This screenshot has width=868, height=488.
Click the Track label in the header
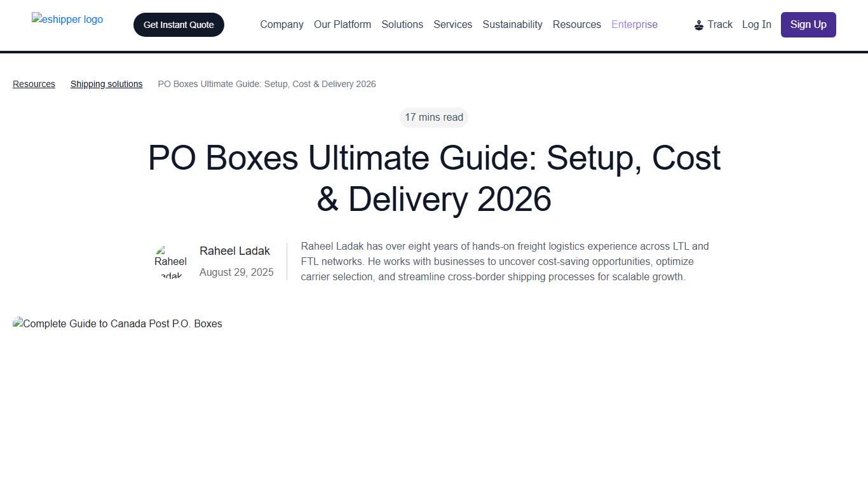[720, 24]
